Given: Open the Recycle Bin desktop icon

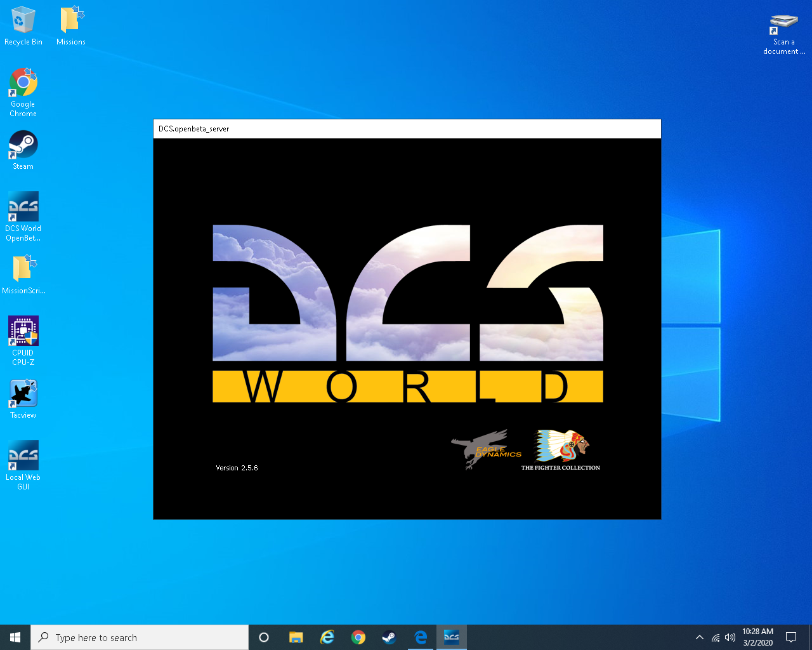Looking at the screenshot, I should pyautogui.click(x=23, y=26).
